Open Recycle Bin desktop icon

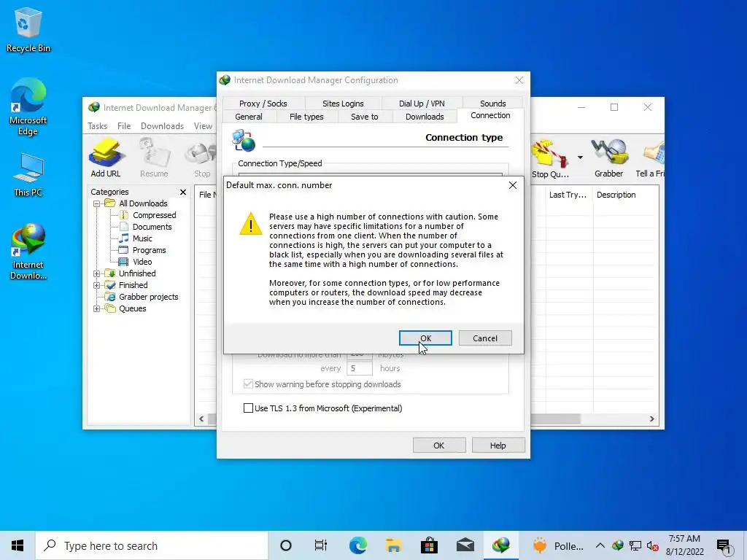coord(28,30)
